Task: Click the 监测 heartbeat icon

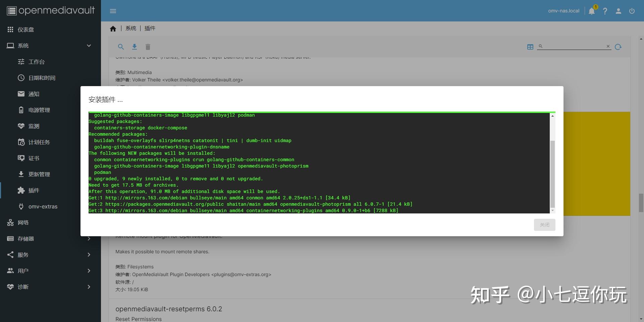Action: click(21, 126)
